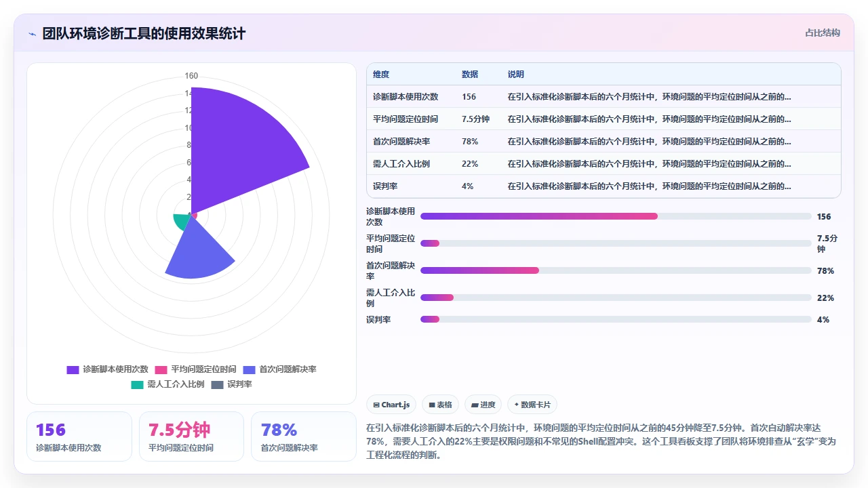Click the description in the 误判率 row
Image resolution: width=868 pixels, height=488 pixels.
point(649,186)
